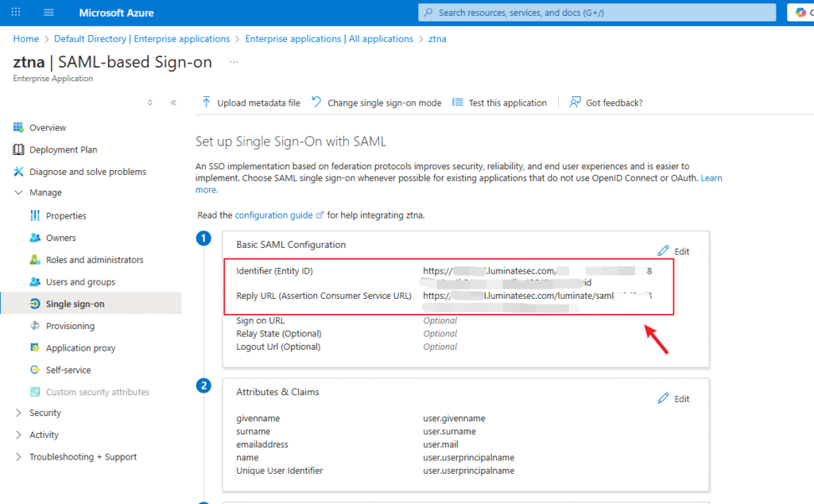The image size is (814, 504).
Task: Click the ellipsis next to page title
Action: click(x=233, y=61)
